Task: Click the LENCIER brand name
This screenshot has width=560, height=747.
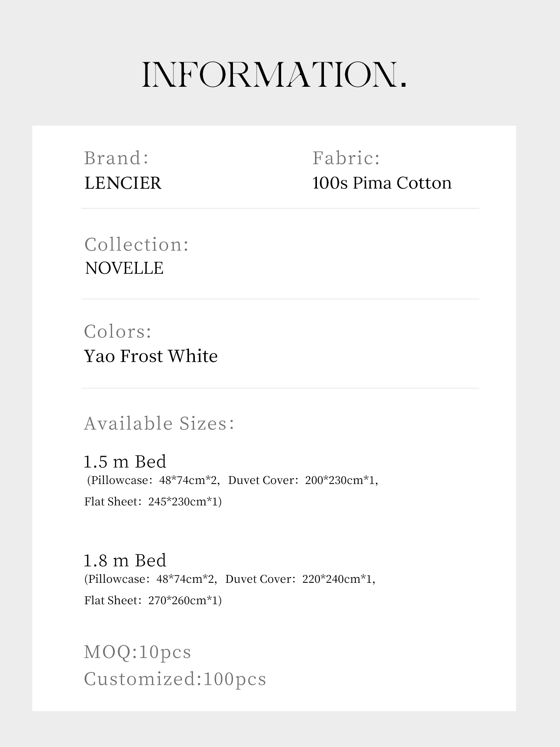Action: [123, 183]
